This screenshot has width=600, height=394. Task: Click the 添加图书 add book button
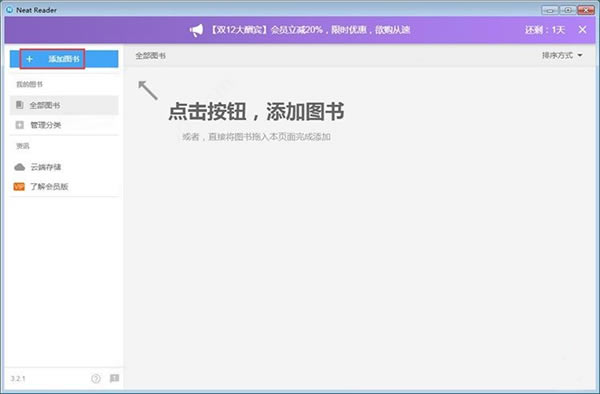click(x=64, y=59)
